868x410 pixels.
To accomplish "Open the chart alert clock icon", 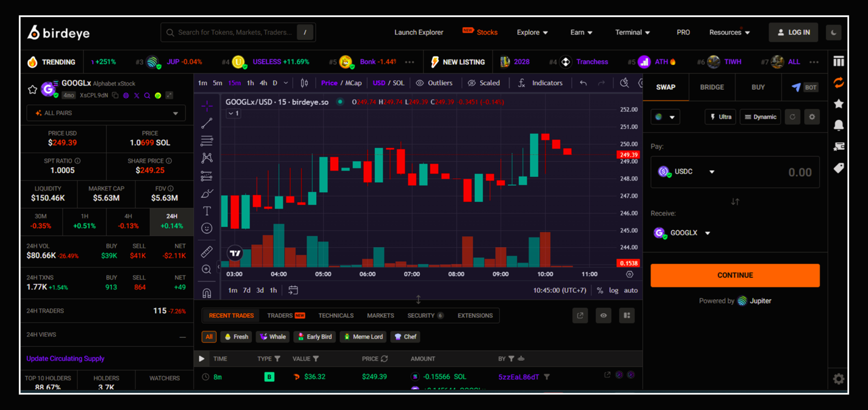I will [x=624, y=83].
